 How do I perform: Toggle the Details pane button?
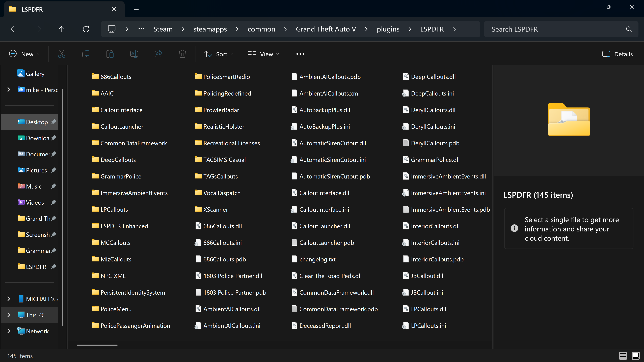[617, 54]
